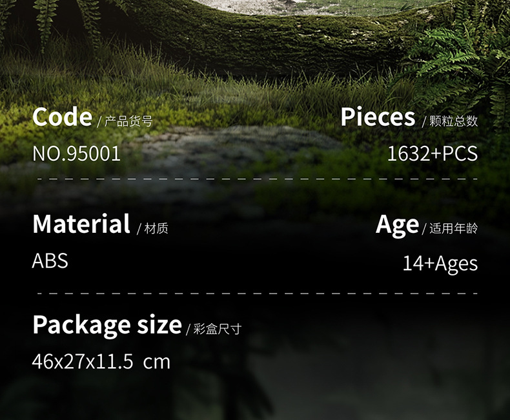
Task: Select the 产品货号 label
Action: [128, 121]
